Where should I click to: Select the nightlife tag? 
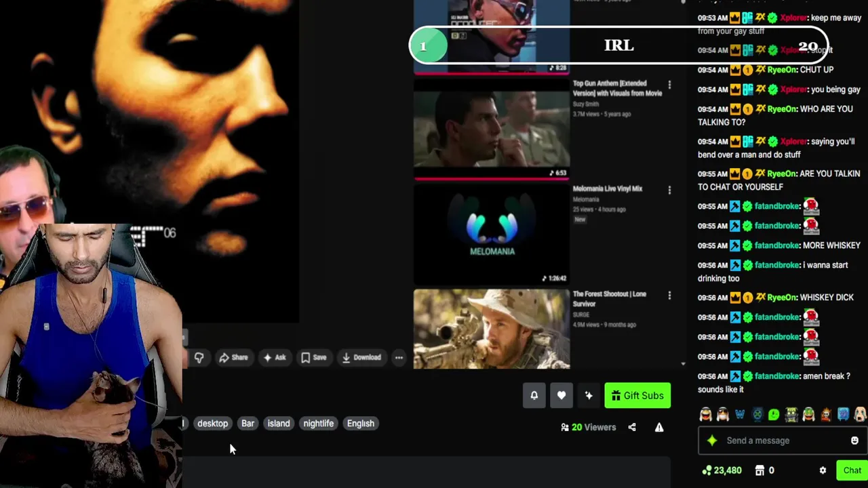tap(319, 424)
